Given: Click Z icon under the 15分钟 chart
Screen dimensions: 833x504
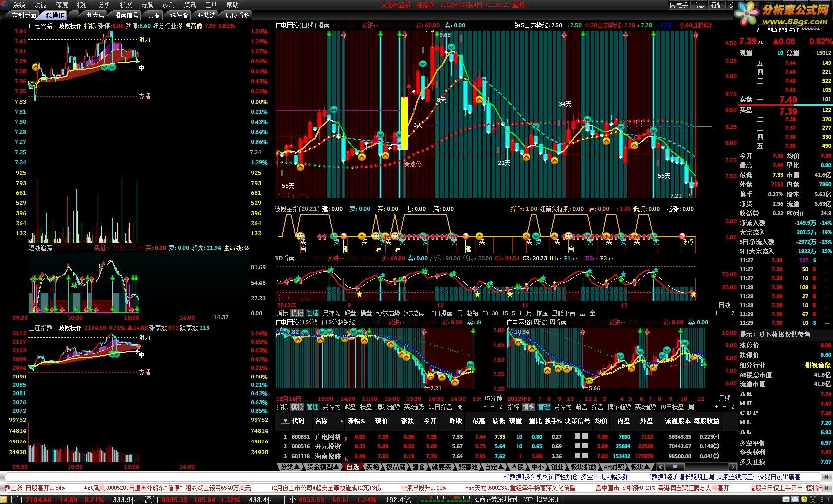Looking at the screenshot, I should pyautogui.click(x=501, y=407).
